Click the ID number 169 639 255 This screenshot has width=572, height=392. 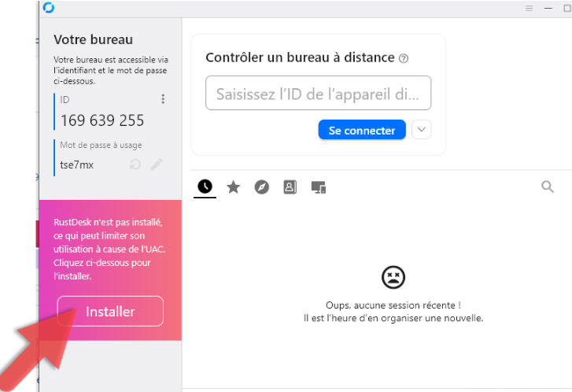point(102,120)
